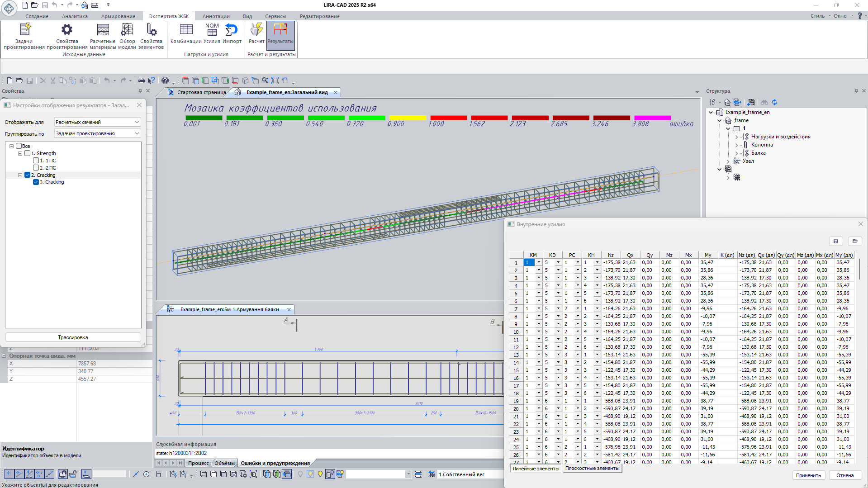
Task: Switch to the Армирование ribbon tab
Action: click(118, 16)
